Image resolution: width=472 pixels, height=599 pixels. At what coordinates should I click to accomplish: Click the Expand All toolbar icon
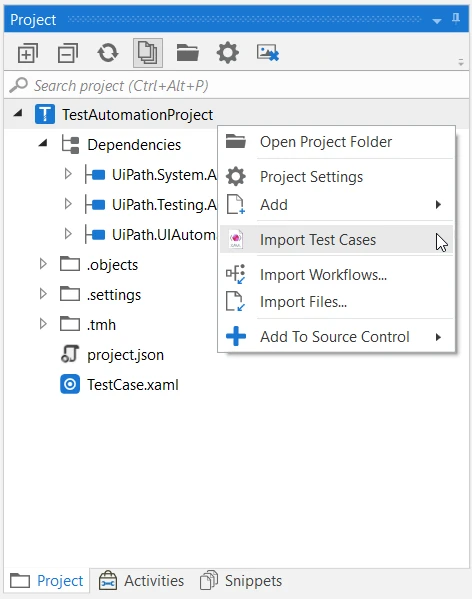(28, 53)
